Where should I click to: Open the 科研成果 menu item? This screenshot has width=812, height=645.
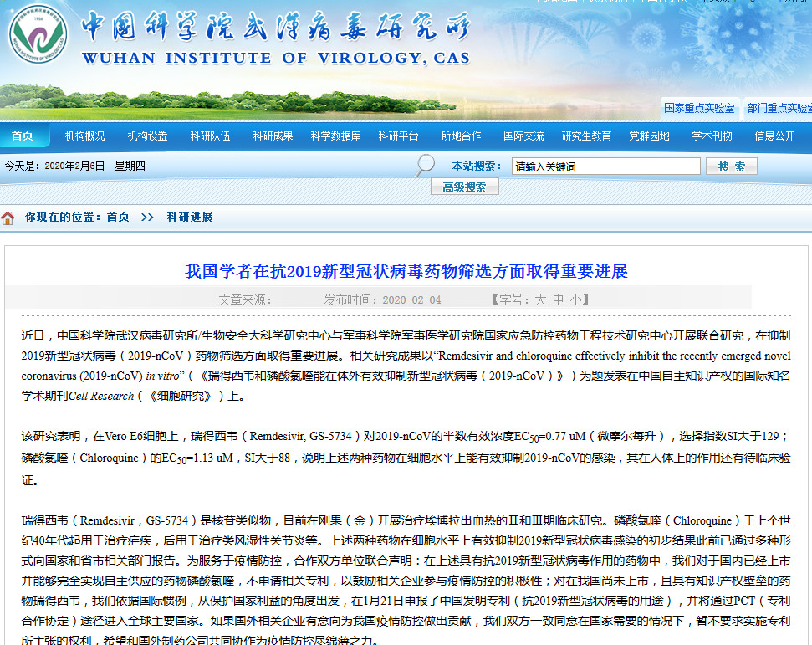click(x=273, y=136)
